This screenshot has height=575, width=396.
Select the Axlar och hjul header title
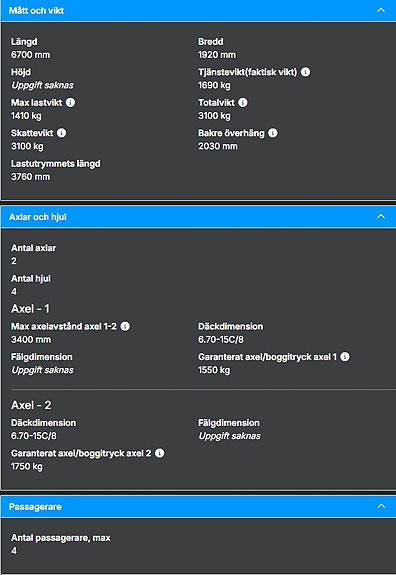point(38,217)
